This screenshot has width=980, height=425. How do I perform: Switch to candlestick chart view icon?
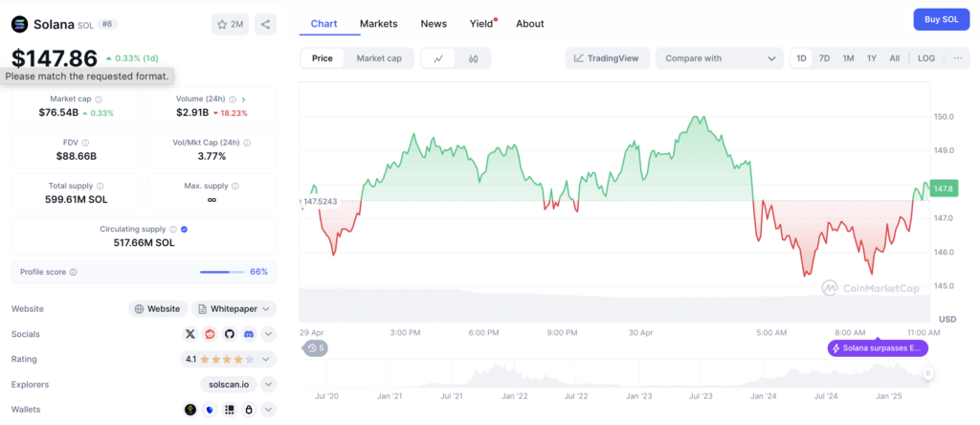(x=473, y=58)
